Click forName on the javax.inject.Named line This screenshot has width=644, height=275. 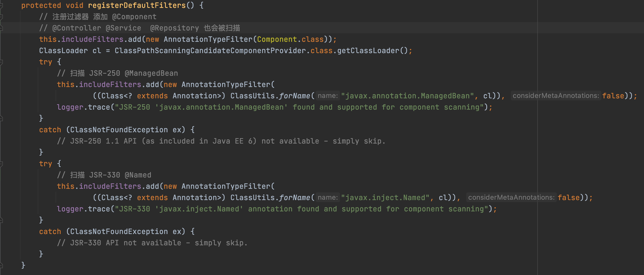click(294, 198)
